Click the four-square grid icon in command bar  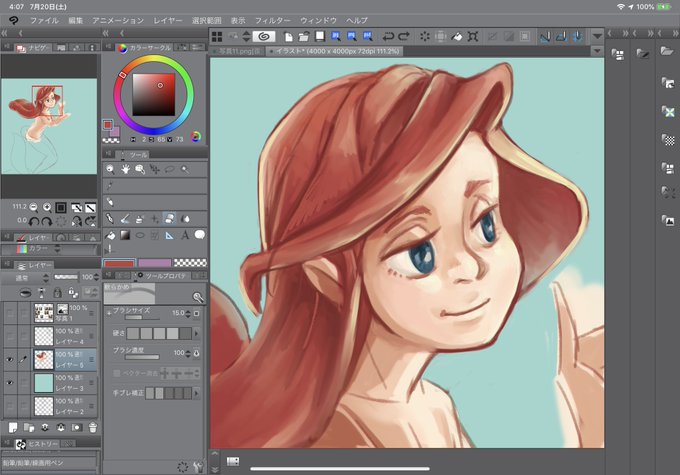217,36
